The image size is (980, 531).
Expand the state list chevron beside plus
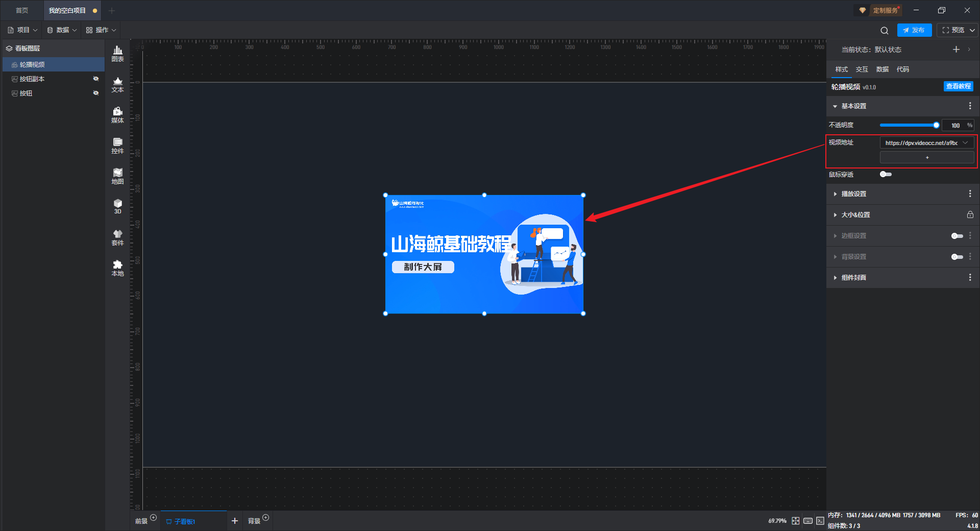(969, 50)
